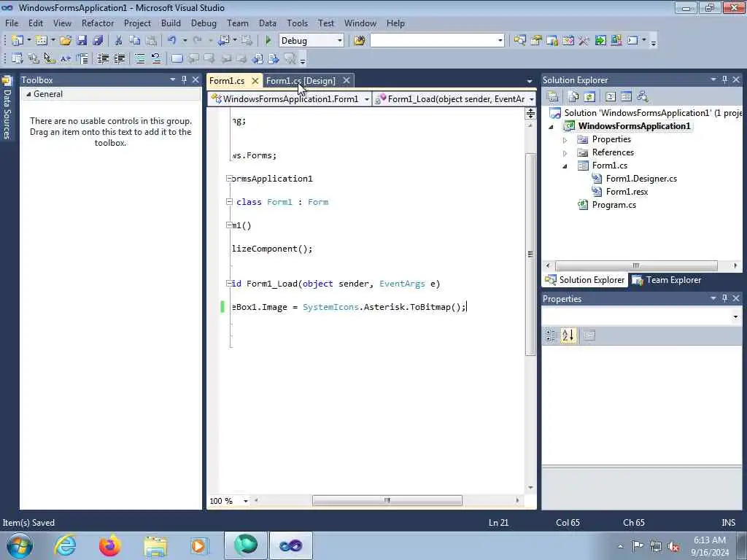Click the Solution Explorer Properties toolbar icon
747x560 pixels.
click(x=552, y=97)
